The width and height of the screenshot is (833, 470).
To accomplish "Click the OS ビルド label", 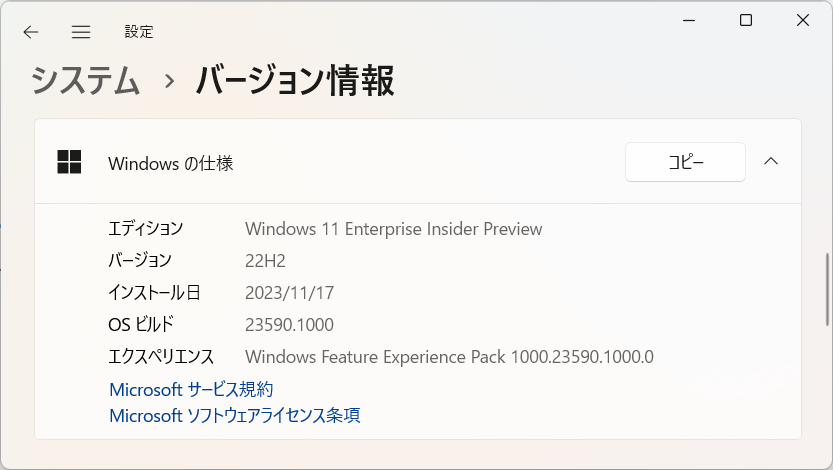I will tap(141, 324).
